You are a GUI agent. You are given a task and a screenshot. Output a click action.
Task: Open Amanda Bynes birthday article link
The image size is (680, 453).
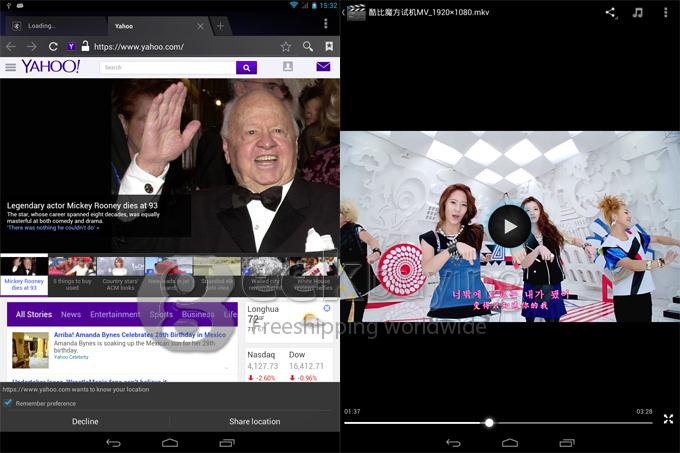(140, 335)
